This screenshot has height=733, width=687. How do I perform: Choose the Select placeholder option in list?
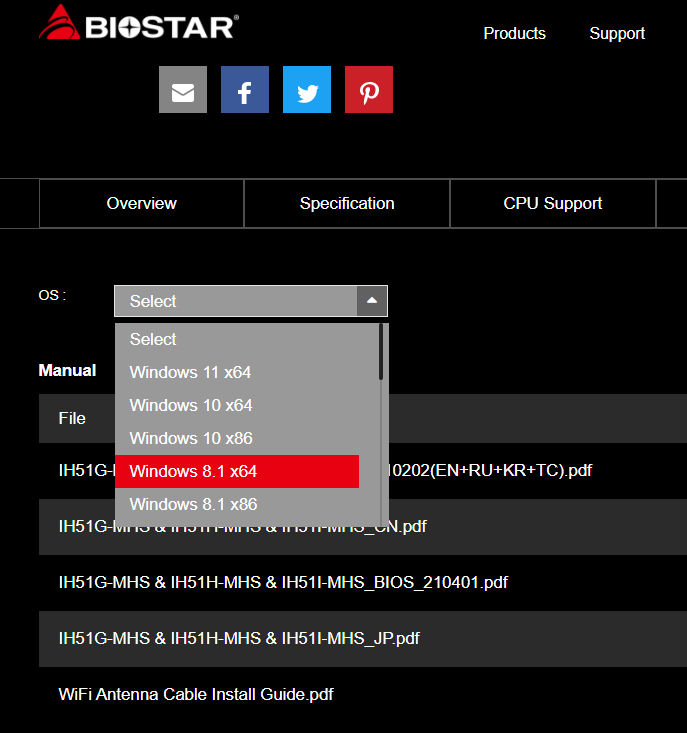(x=237, y=339)
